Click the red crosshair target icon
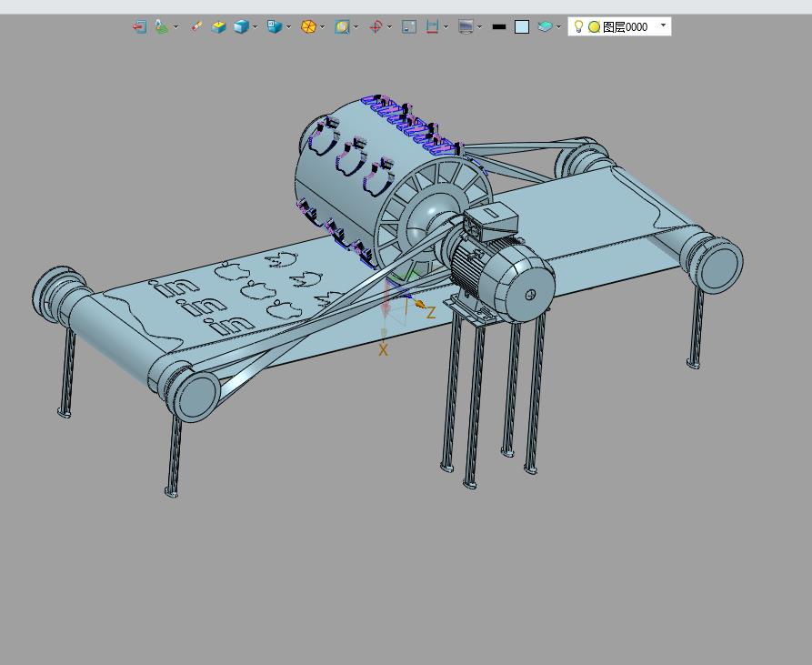This screenshot has width=812, height=665. [376, 27]
